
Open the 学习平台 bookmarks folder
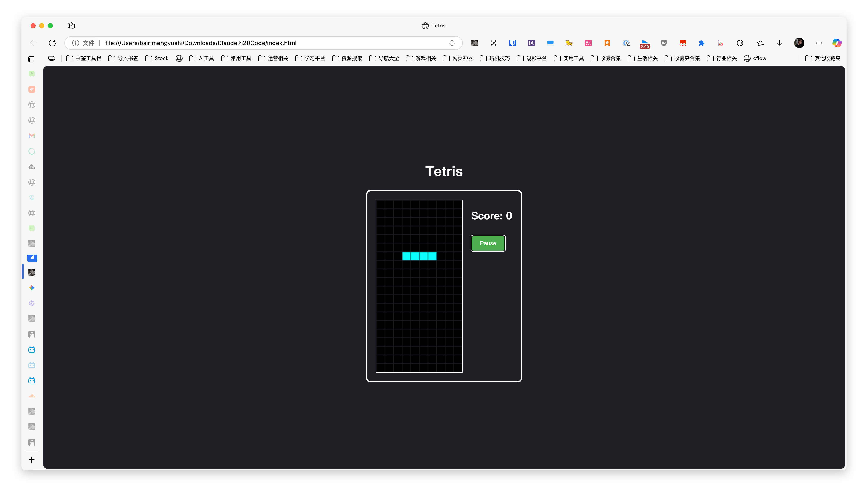310,58
